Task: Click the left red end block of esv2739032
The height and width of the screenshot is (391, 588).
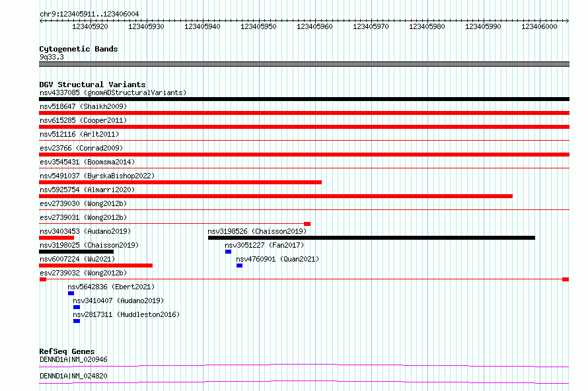Action: coord(43,279)
